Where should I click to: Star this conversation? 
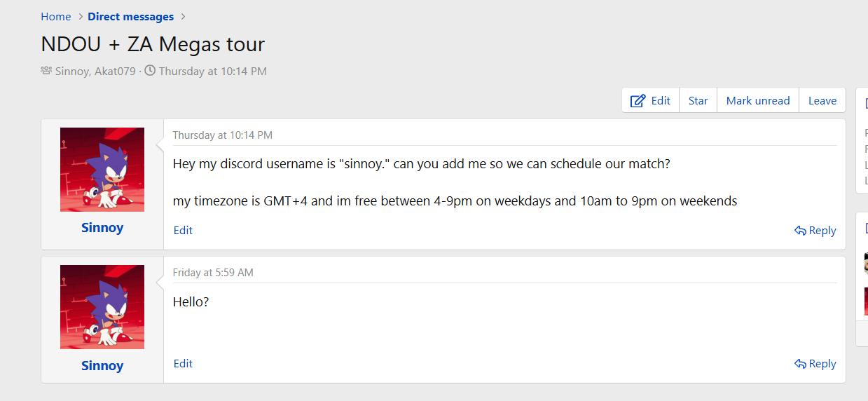tap(698, 100)
